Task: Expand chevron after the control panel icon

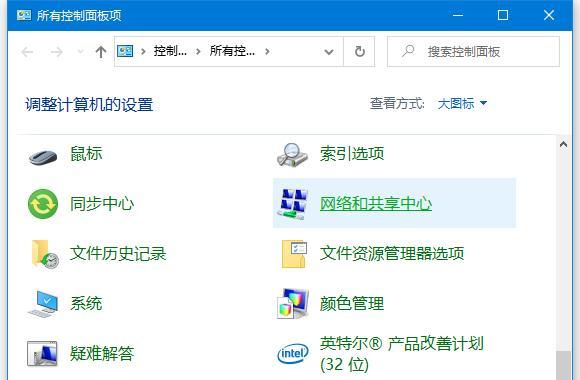Action: pyautogui.click(x=143, y=51)
